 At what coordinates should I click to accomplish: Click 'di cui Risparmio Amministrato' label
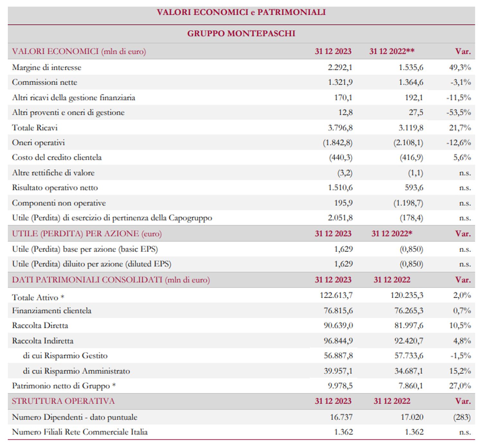click(76, 371)
